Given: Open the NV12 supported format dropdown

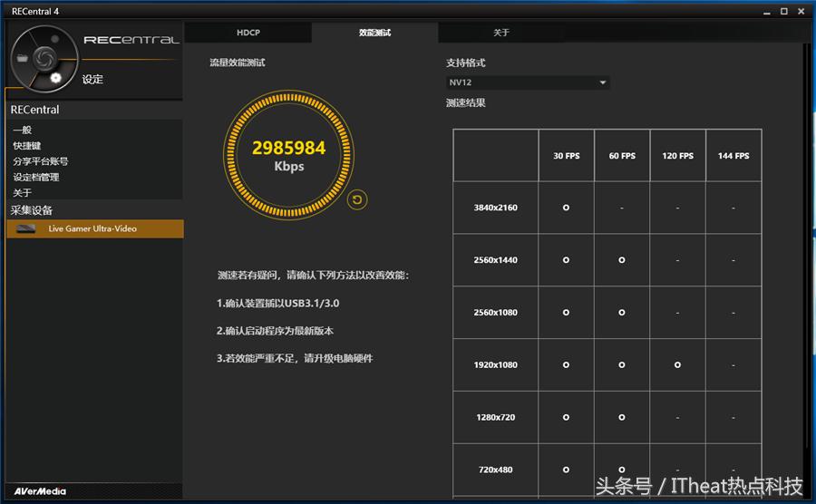Looking at the screenshot, I should [x=528, y=82].
